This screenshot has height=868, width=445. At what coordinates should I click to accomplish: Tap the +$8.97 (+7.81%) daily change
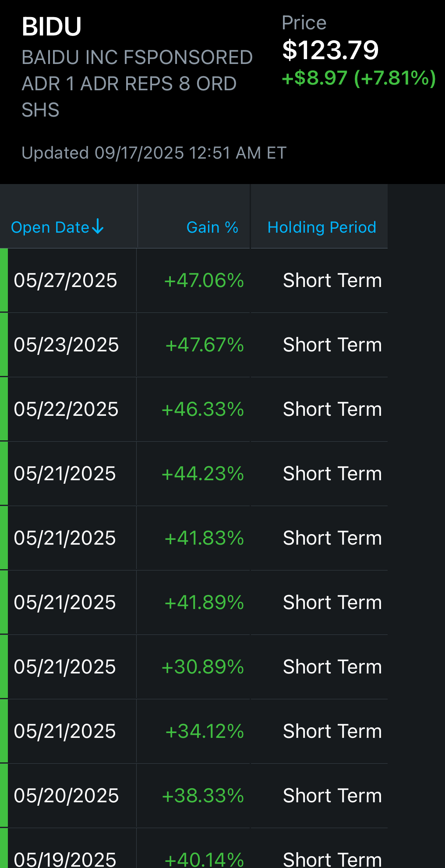coord(359,78)
